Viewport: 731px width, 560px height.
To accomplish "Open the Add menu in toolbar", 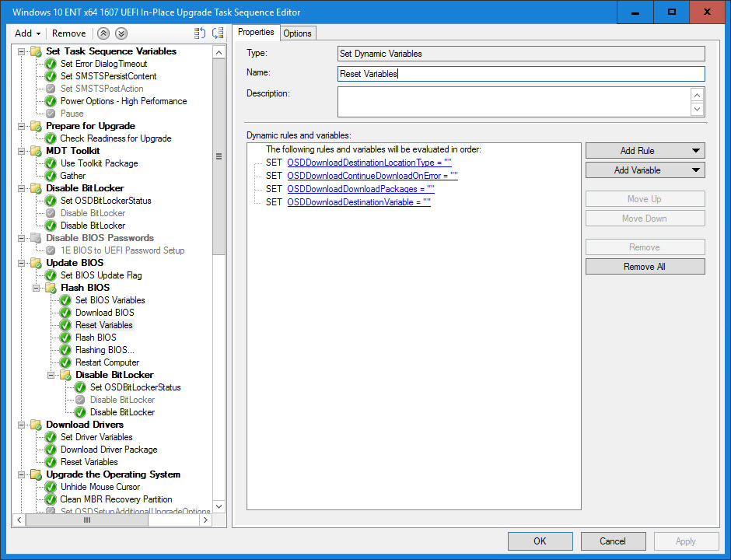I will [x=28, y=33].
